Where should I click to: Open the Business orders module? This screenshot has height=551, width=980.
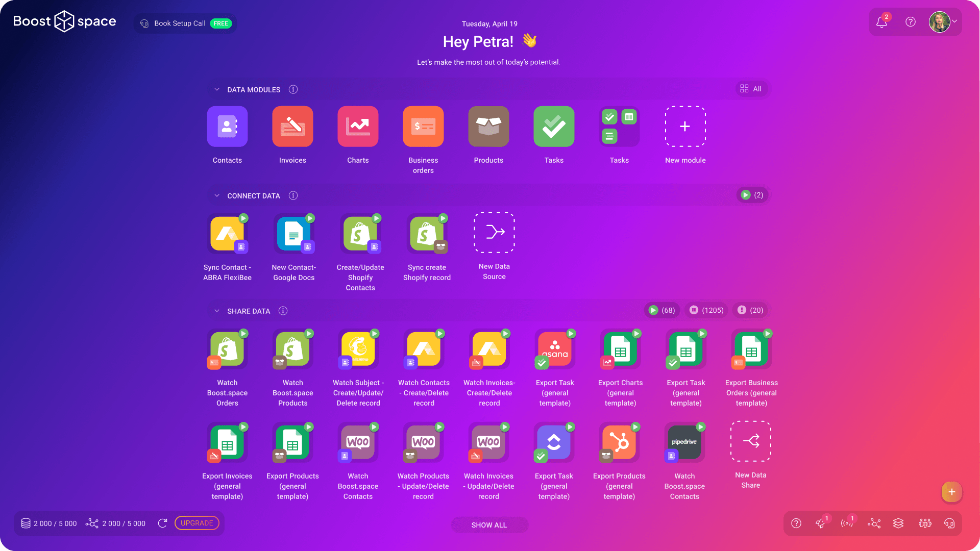423,127
